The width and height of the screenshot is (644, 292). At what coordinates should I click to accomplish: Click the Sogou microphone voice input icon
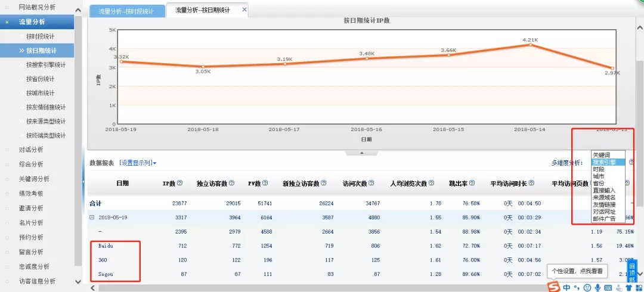pyautogui.click(x=597, y=287)
